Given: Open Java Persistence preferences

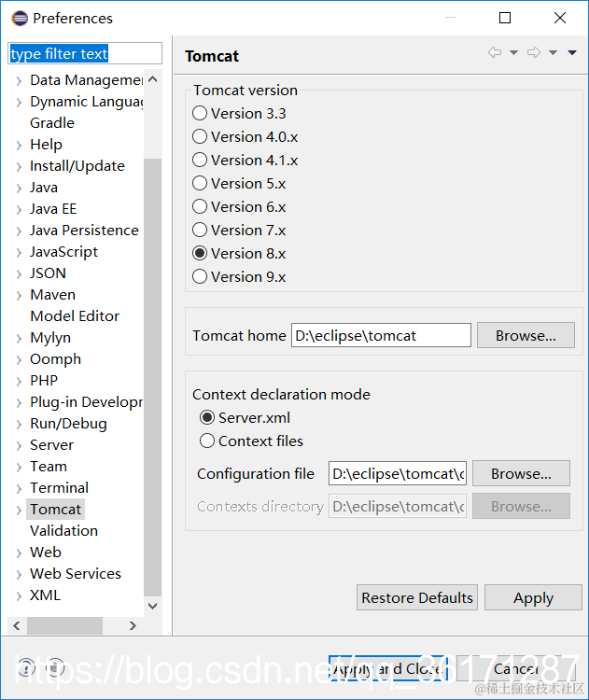Looking at the screenshot, I should 84,231.
